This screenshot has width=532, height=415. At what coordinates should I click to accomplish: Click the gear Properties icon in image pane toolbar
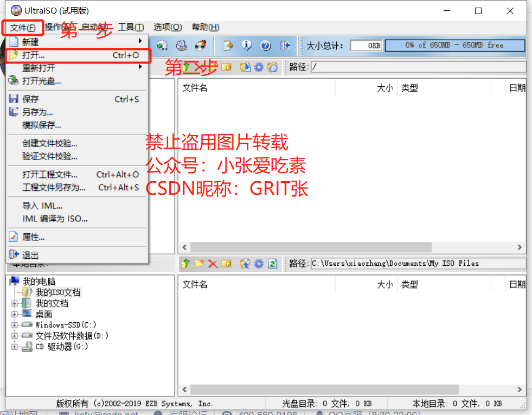pyautogui.click(x=259, y=67)
